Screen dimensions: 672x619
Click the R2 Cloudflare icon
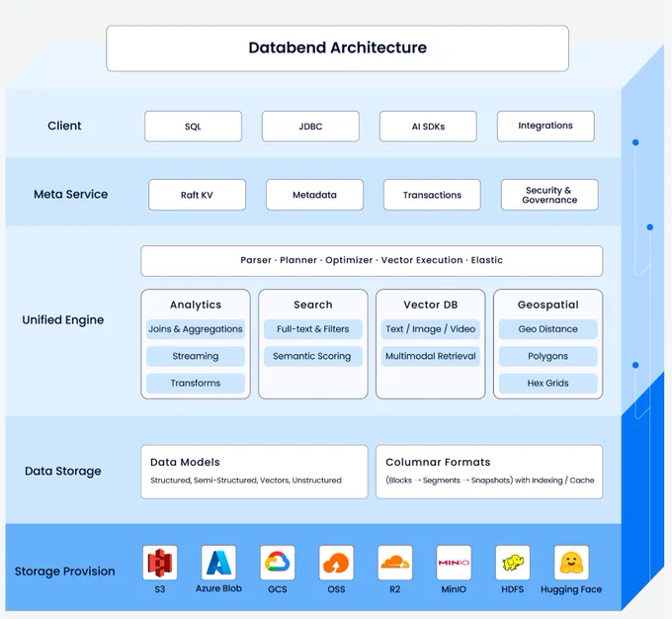394,563
